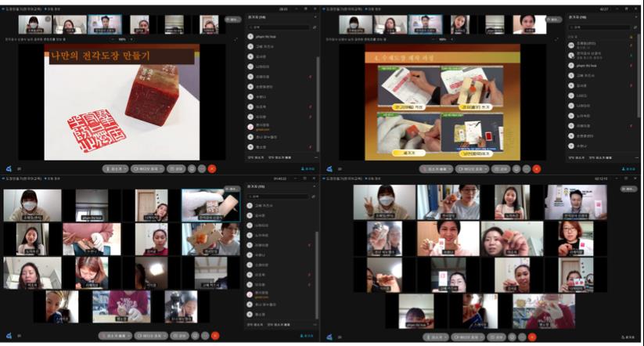This screenshot has width=644, height=346.
Task: Click red leave button in seal stamp slide window
Action: point(212,169)
